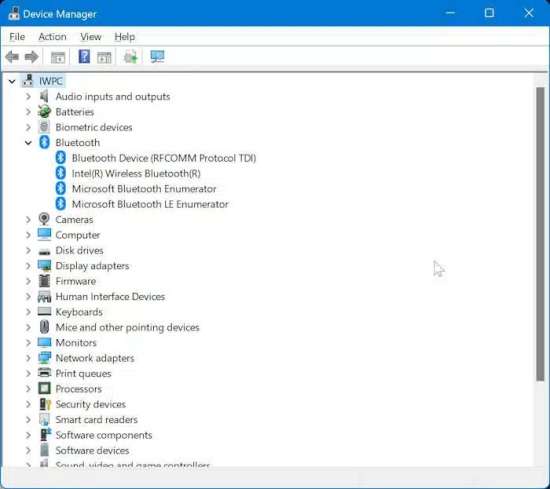Expand the Software devices chevron
Viewport: 550px width, 489px height.
(28, 450)
